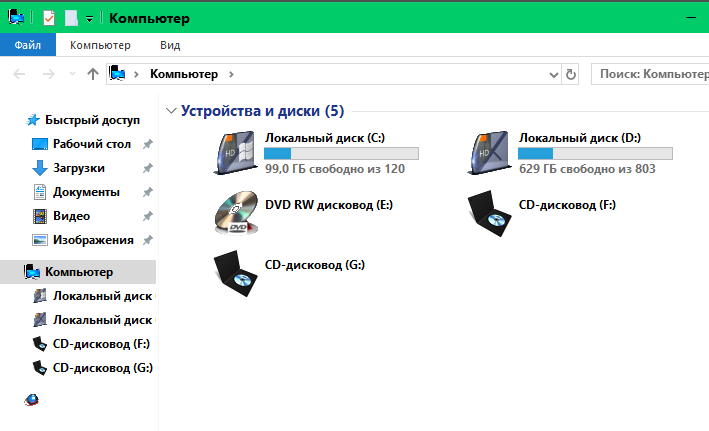
Task: Open Local Disk (C:) drive icon
Action: click(x=236, y=153)
